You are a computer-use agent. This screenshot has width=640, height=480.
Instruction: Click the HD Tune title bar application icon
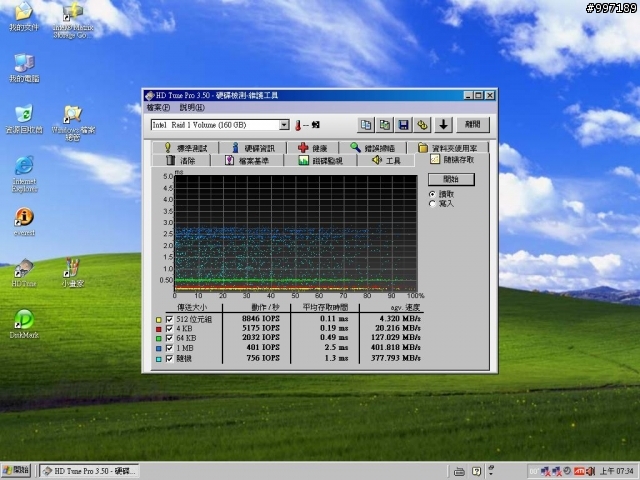[x=150, y=96]
